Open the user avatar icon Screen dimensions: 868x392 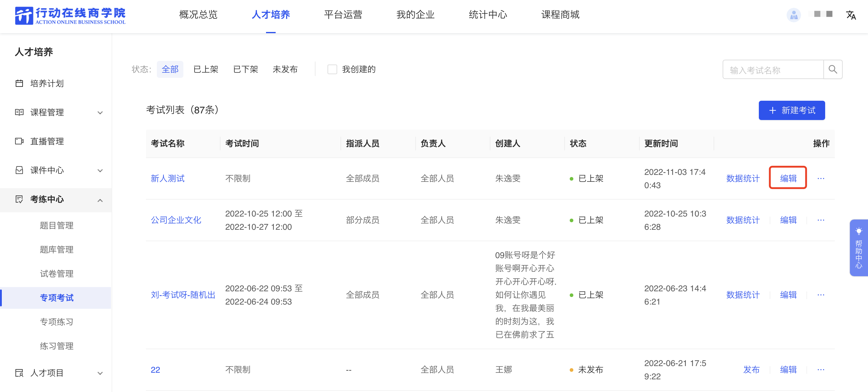click(794, 15)
